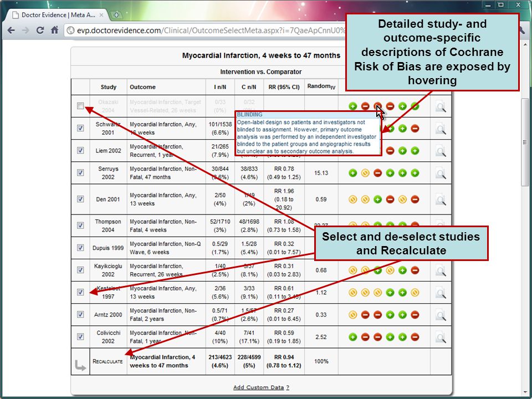Open the magnifier details icon for Den 2001

pyautogui.click(x=441, y=200)
